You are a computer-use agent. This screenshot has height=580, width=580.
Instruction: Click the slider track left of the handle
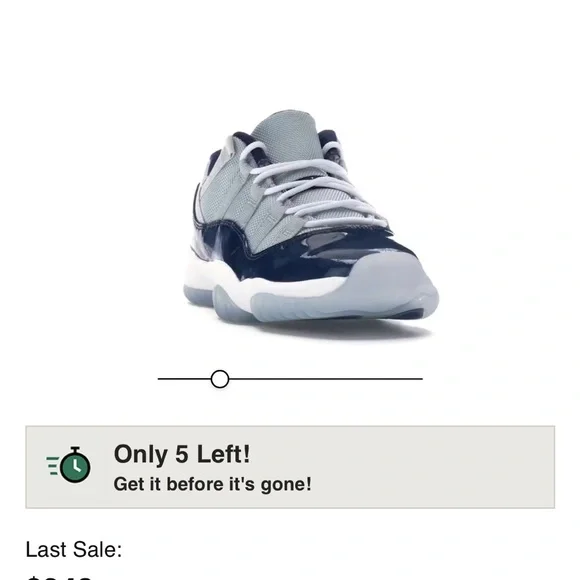(184, 379)
